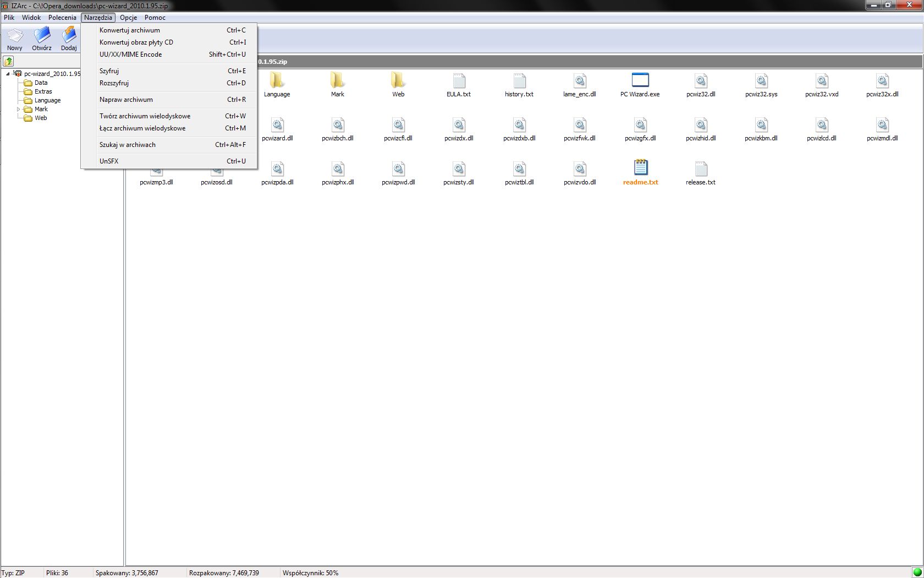Click the green up-folder arrow icon
Screen dimensions: 924x578
8,61
